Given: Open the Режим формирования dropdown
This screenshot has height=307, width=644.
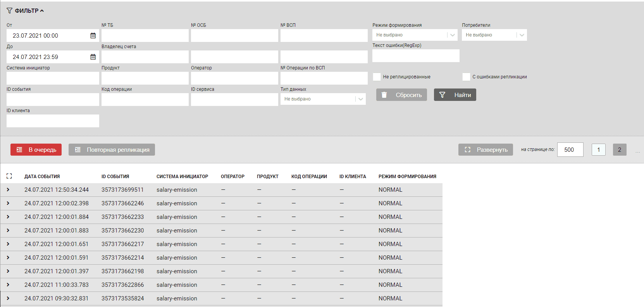Looking at the screenshot, I should [x=415, y=35].
